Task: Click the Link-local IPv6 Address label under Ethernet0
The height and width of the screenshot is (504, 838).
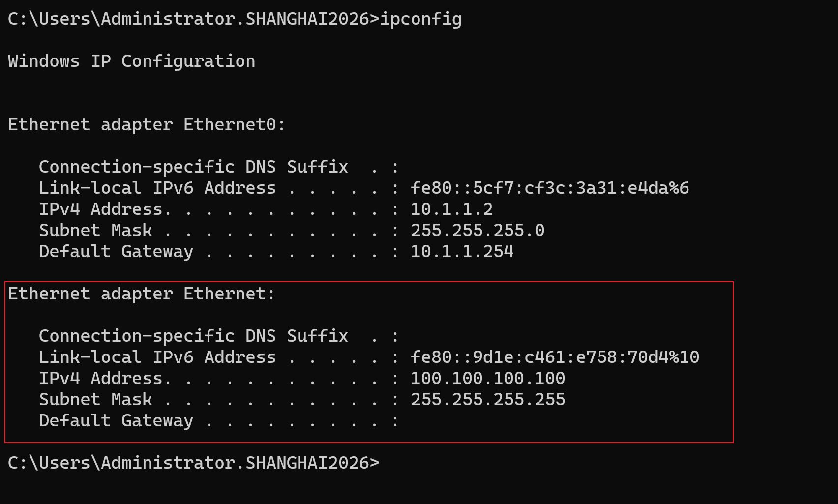Action: click(x=157, y=188)
